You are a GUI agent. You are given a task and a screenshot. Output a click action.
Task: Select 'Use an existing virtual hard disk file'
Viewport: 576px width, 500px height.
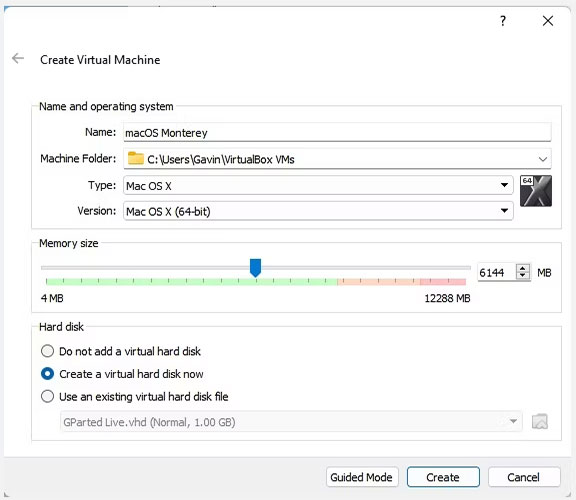coord(134,397)
